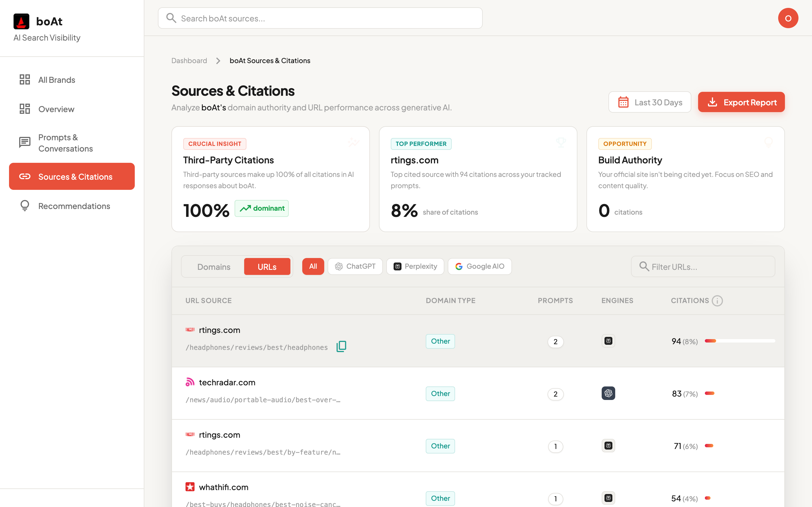Filter sources by ChatGPT engine
The width and height of the screenshot is (812, 507).
point(355,266)
